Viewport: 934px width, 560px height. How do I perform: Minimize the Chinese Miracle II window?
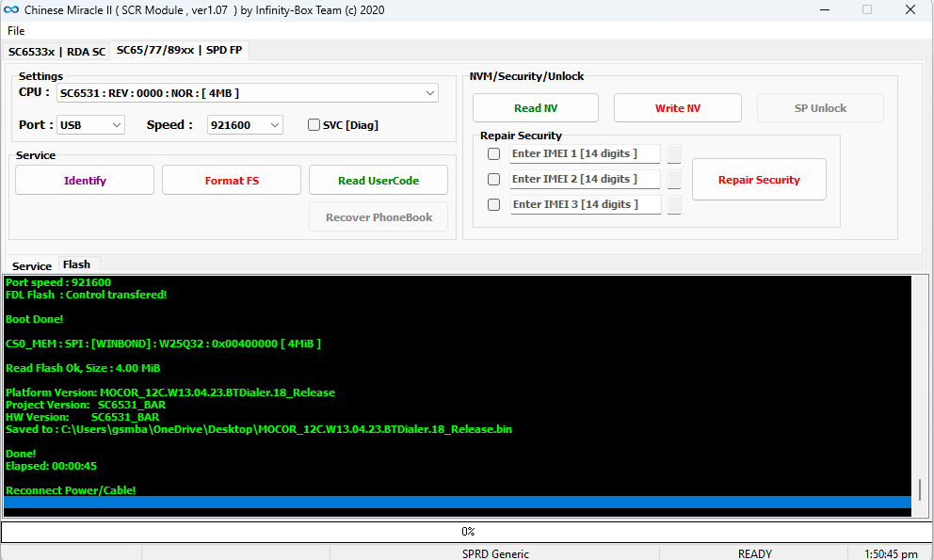[x=825, y=9]
